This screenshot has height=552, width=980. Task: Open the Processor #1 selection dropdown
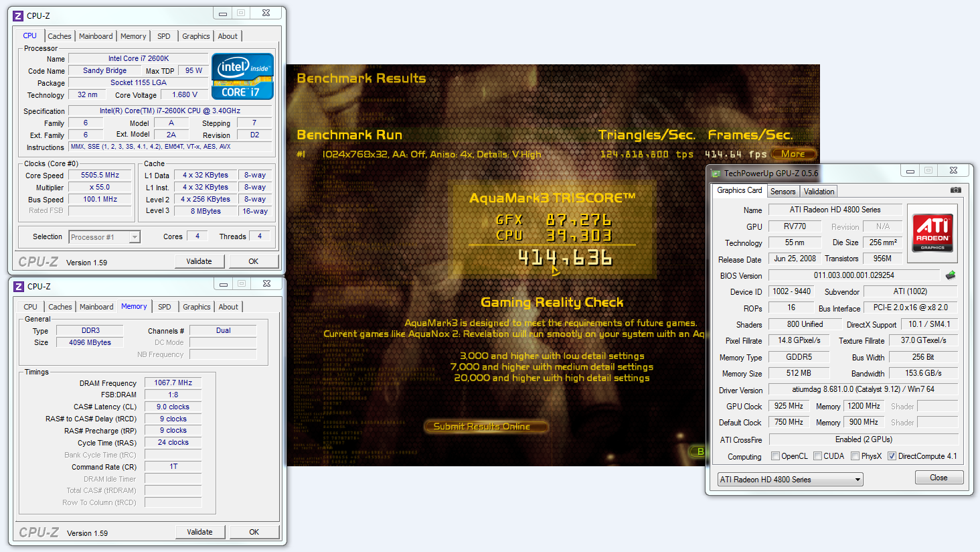tap(135, 237)
